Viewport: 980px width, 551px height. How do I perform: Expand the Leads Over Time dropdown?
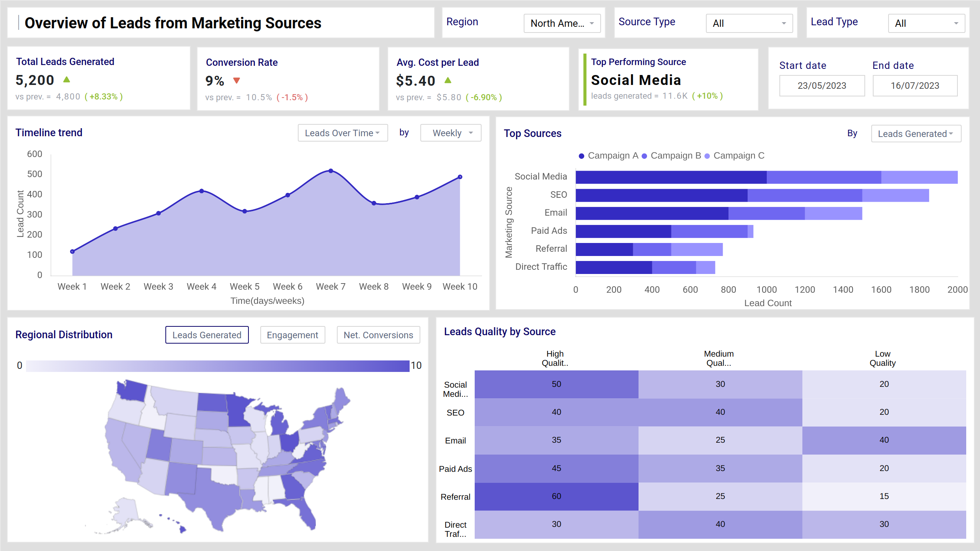point(343,133)
